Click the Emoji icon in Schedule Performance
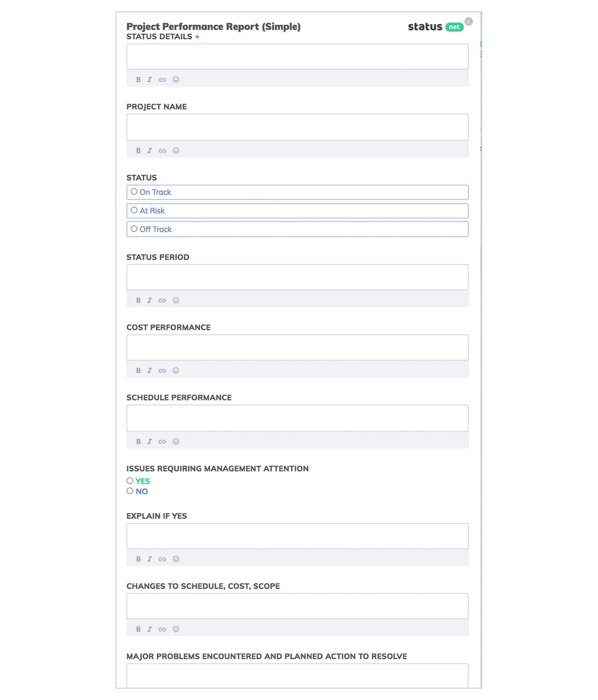The height and width of the screenshot is (700, 598). coord(176,441)
